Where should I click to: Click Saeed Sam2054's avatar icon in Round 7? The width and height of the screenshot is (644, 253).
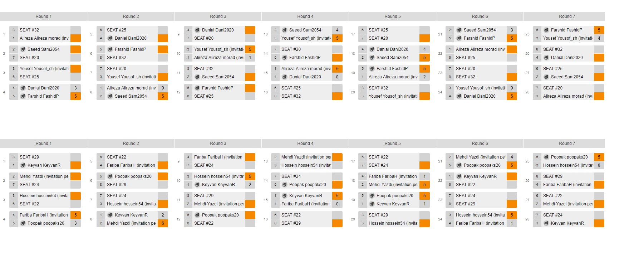546,77
